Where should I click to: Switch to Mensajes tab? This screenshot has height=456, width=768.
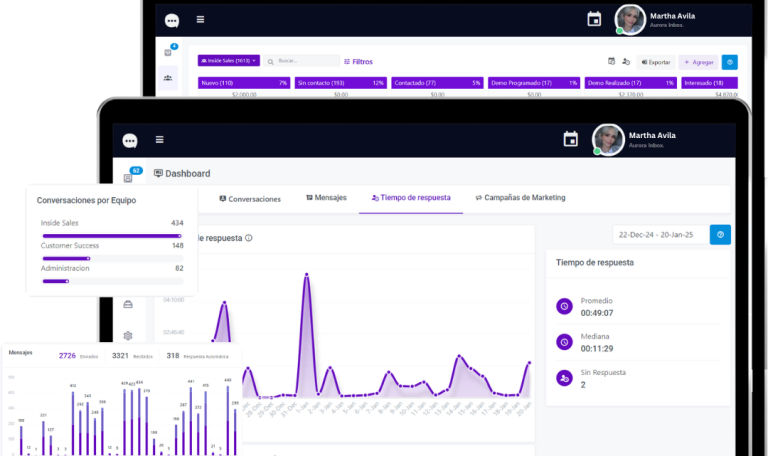tap(326, 197)
